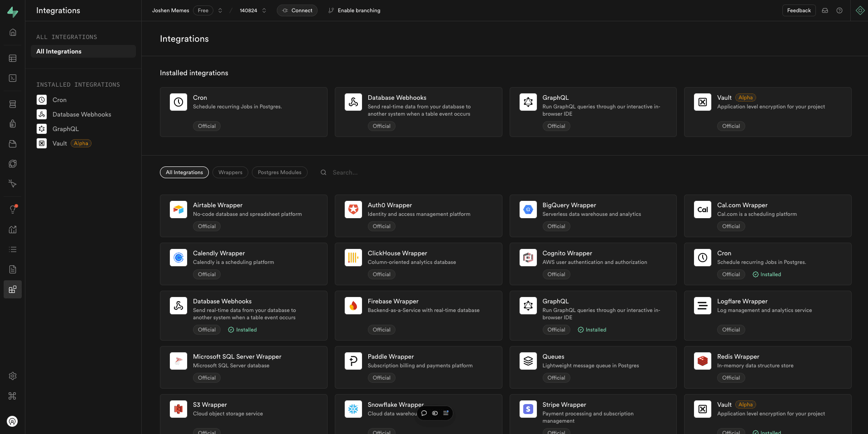Go to Project Home icon in sidebar
Image resolution: width=868 pixels, height=434 pixels.
[x=13, y=32]
